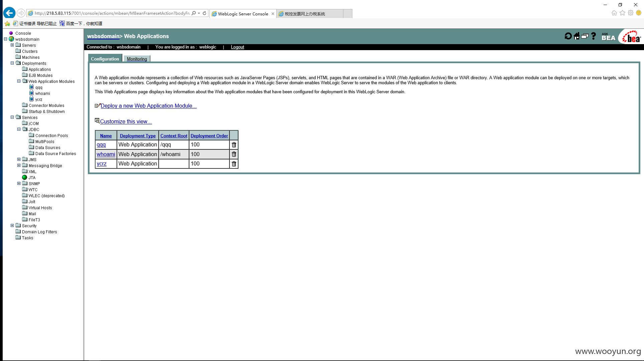This screenshot has width=644, height=361.
Task: Open the whoami application link in table
Action: 106,154
